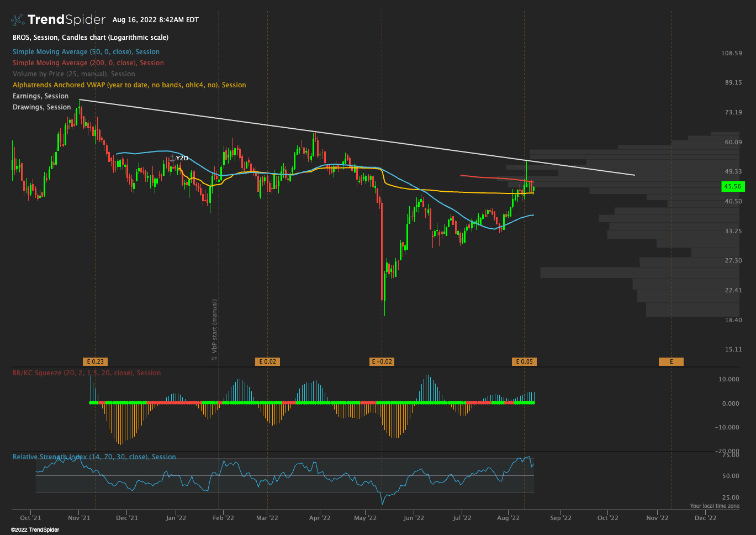
Task: Click BROS chart title text
Action: coord(91,38)
